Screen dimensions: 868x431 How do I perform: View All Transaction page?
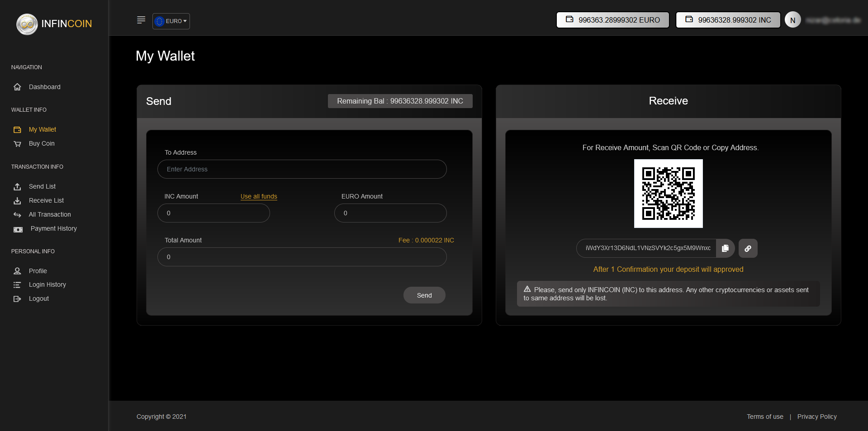(50, 214)
